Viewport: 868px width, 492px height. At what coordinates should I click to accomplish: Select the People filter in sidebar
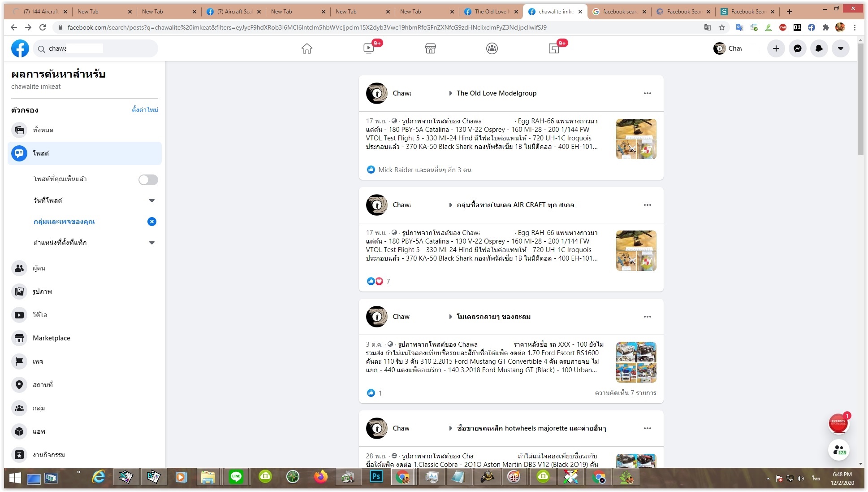39,268
